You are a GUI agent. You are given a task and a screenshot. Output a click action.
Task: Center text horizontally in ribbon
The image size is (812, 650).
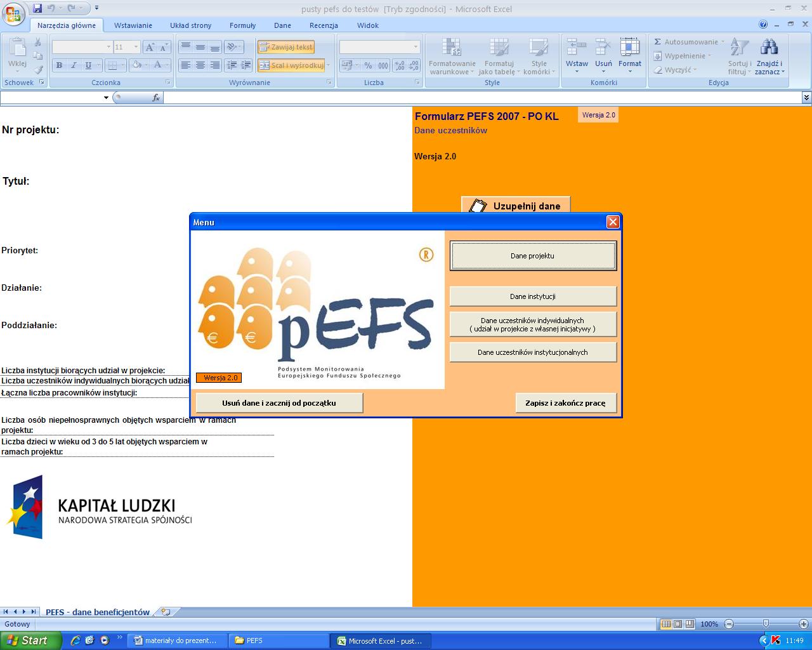coord(200,65)
